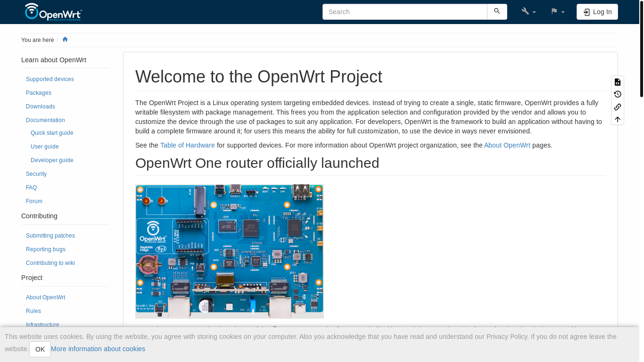Click the You are here breadcrumb text
This screenshot has height=362, width=644.
click(x=38, y=40)
